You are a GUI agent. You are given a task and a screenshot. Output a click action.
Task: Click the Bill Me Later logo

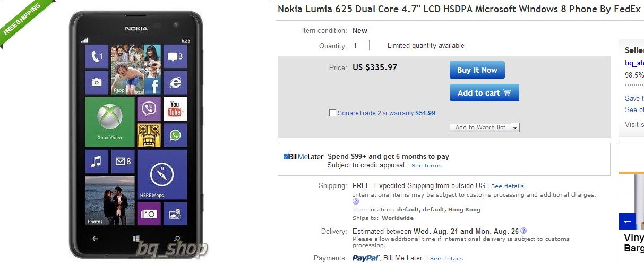304,157
